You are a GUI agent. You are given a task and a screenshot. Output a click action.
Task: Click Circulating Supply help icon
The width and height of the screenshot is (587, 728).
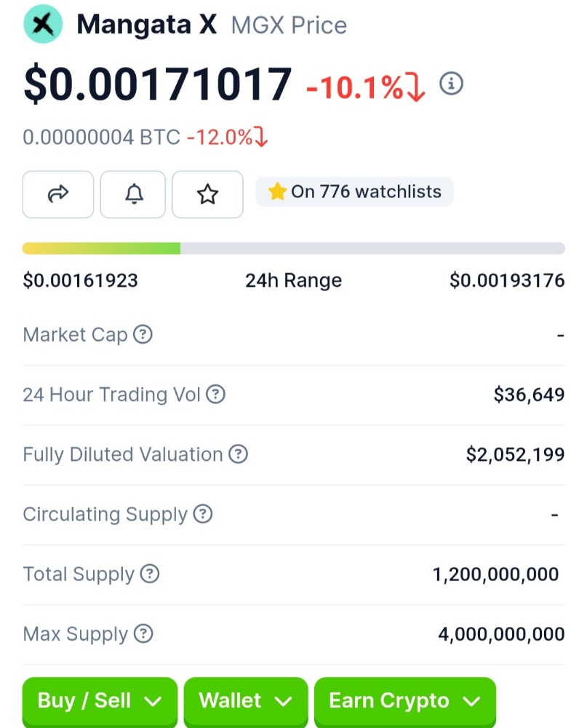[x=203, y=514]
